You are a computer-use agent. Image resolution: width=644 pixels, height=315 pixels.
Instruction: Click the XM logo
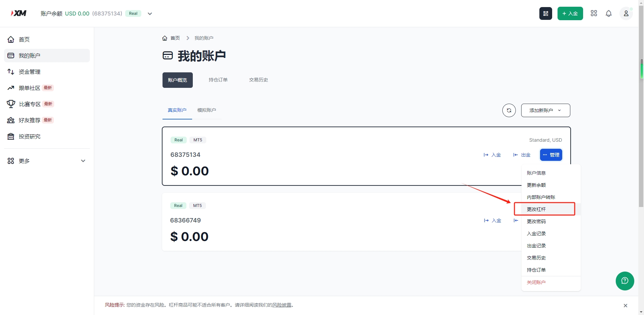pos(19,13)
